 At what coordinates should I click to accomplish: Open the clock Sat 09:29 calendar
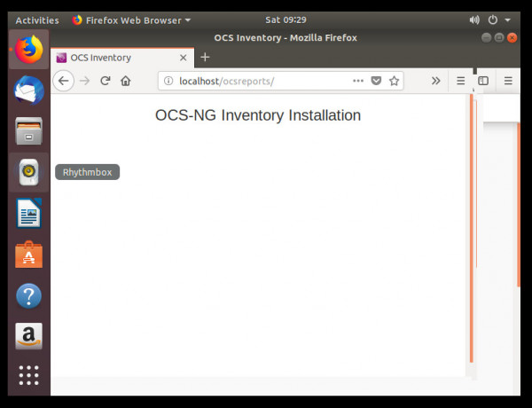click(x=286, y=20)
